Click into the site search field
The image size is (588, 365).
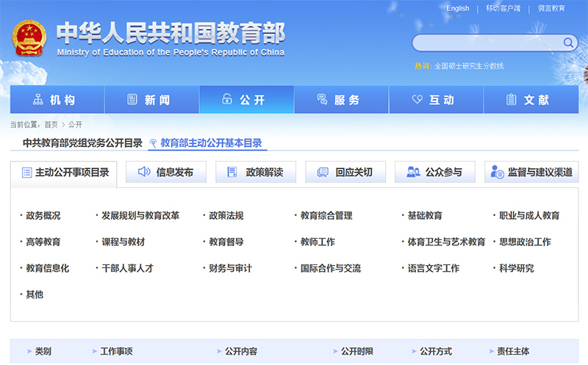pyautogui.click(x=487, y=43)
